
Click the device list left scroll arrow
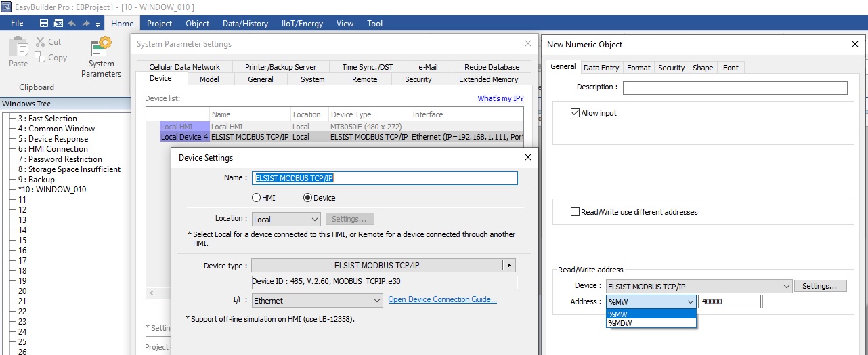[152, 293]
